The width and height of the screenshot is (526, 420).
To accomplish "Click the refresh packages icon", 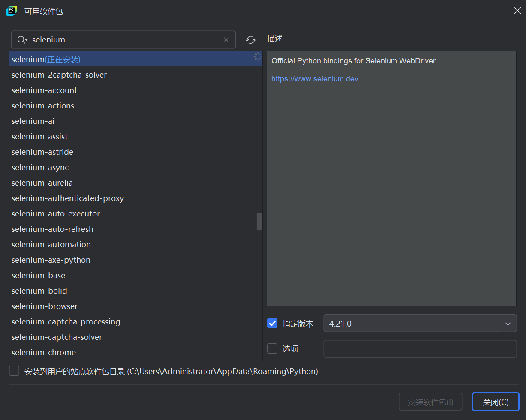I will 250,40.
